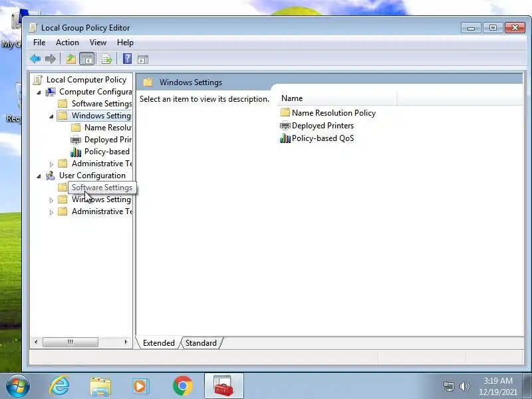This screenshot has width=532, height=399.
Task: Select Name Resolution Policy tree node
Action: (x=108, y=128)
